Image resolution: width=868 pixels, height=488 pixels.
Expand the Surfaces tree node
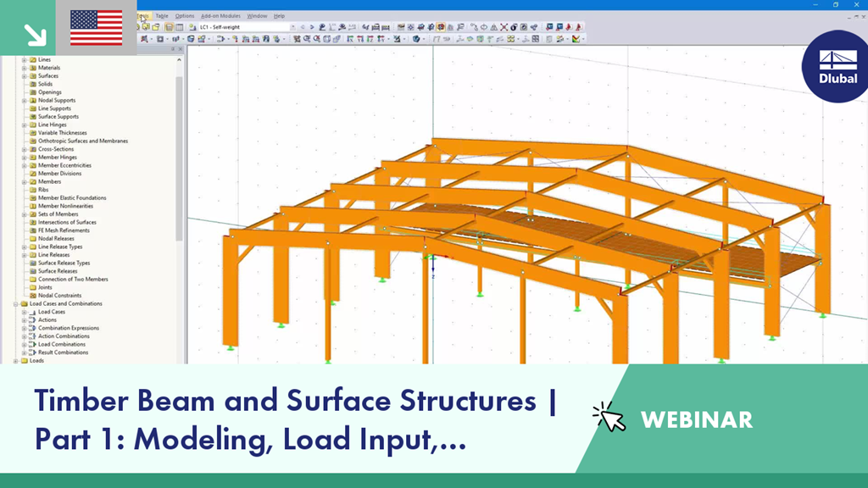[24, 75]
